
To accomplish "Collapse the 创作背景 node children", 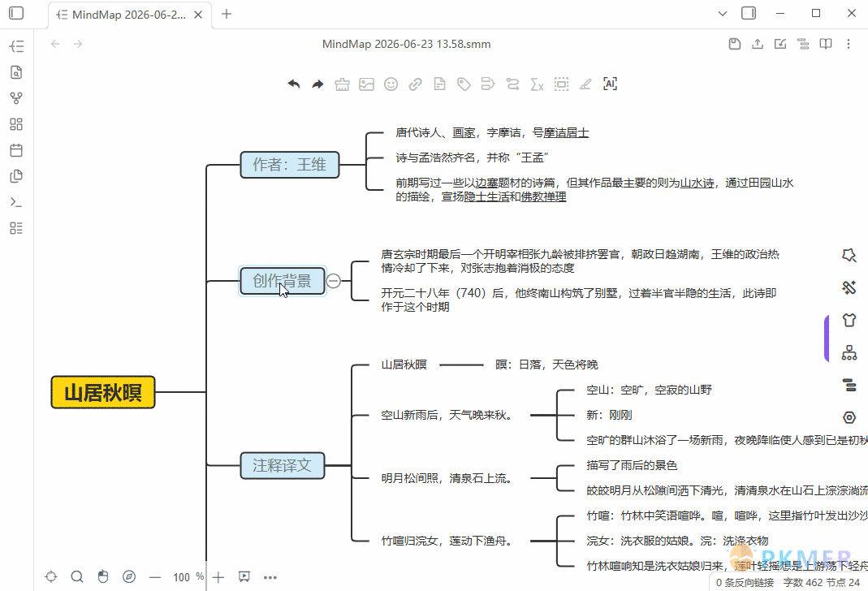I will [333, 281].
